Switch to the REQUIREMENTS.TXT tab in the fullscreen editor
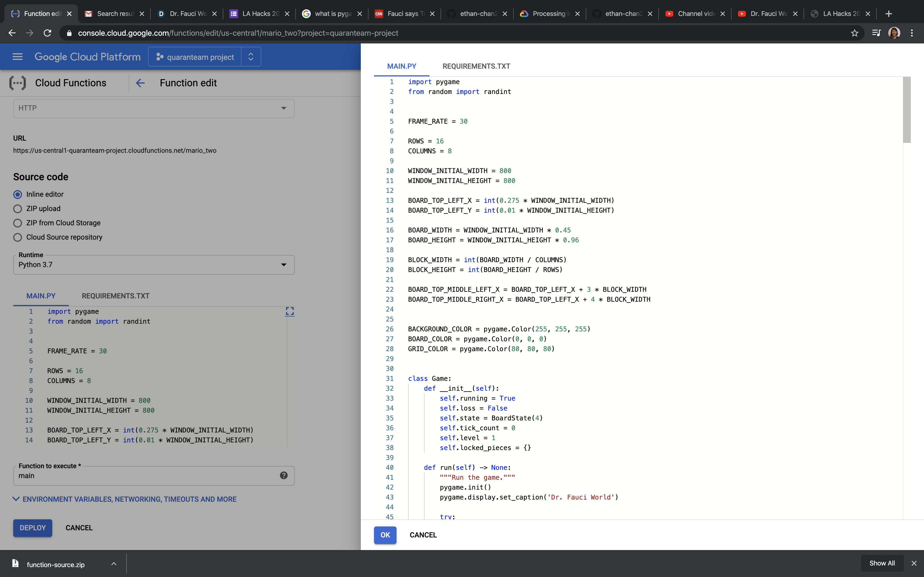Screen dimensions: 924x577 click(476, 66)
